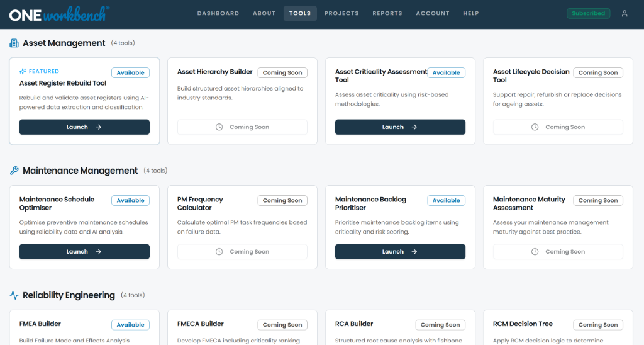The image size is (644, 345).
Task: Click arrow icon on Asset Criticality Assessment Launch
Action: 414,127
